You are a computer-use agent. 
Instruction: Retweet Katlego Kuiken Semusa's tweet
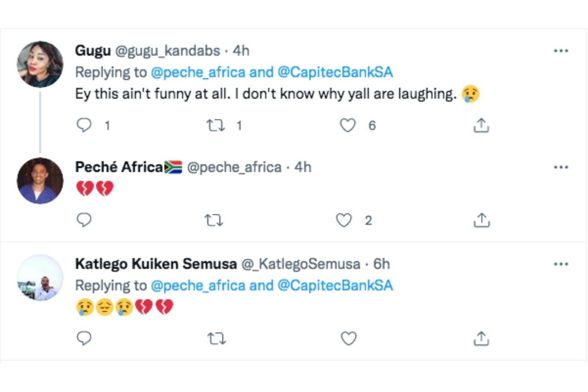point(216,338)
